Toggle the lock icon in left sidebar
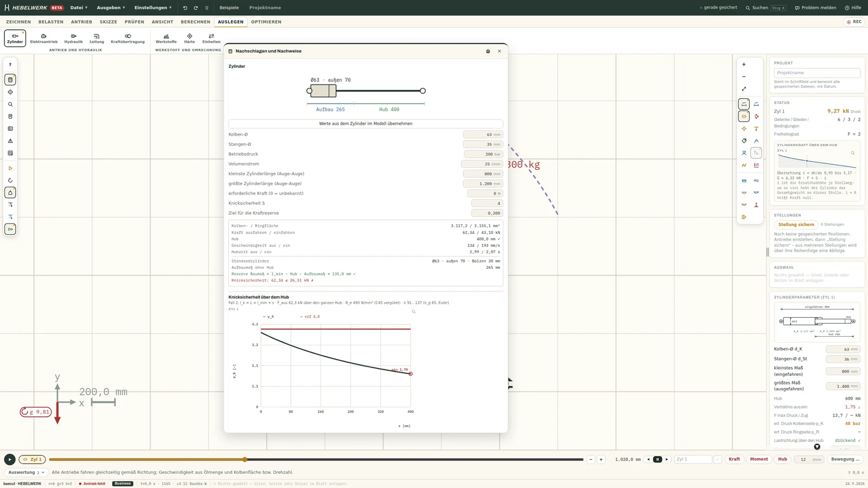 tap(10, 192)
